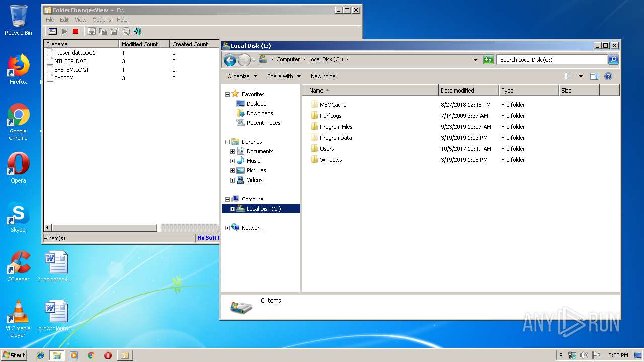Open Windows Media Player taskbar icon

coord(74,355)
